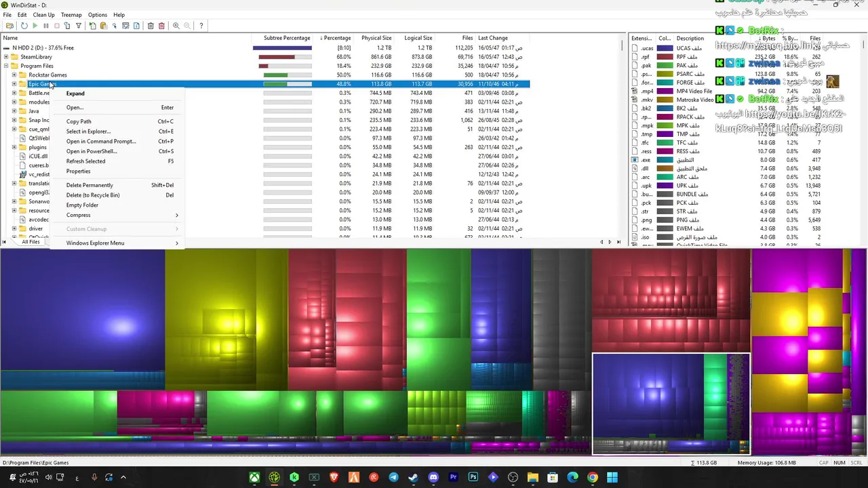The image size is (868, 488).
Task: Switch to the All Files tab
Action: coord(31,242)
